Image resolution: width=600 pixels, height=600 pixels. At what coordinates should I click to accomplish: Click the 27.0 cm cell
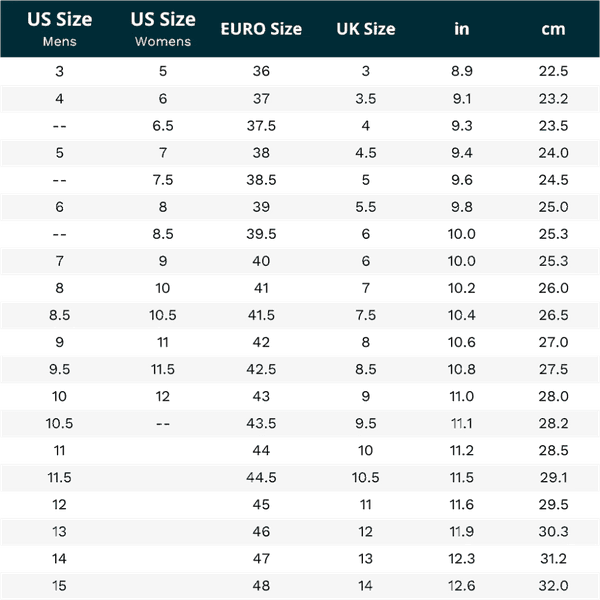click(553, 342)
